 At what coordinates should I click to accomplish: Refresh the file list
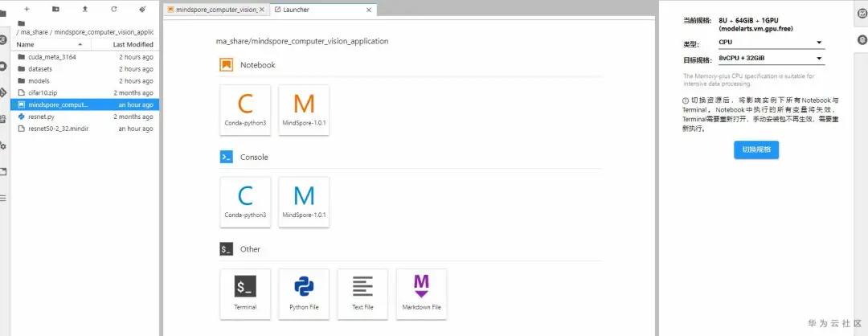[x=113, y=9]
